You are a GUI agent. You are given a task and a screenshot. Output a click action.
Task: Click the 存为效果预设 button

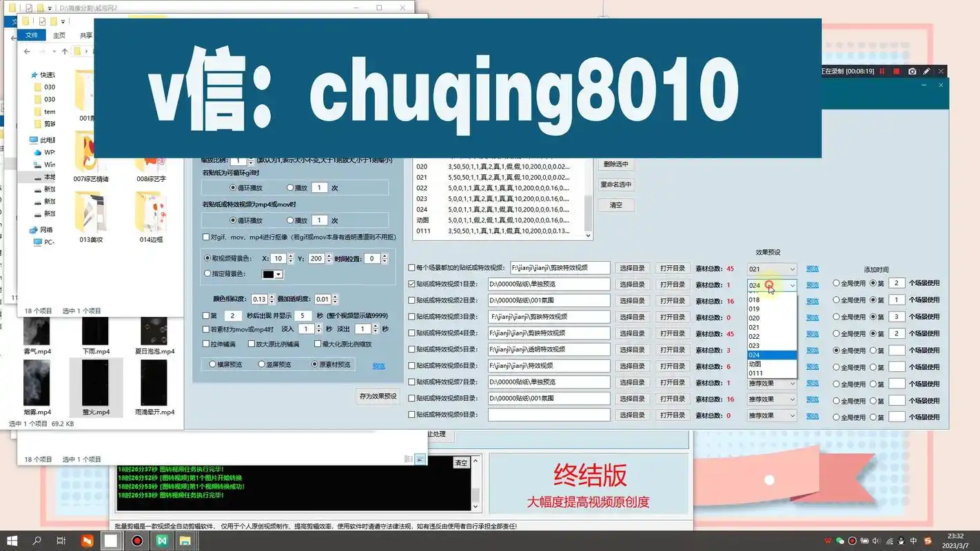point(378,396)
